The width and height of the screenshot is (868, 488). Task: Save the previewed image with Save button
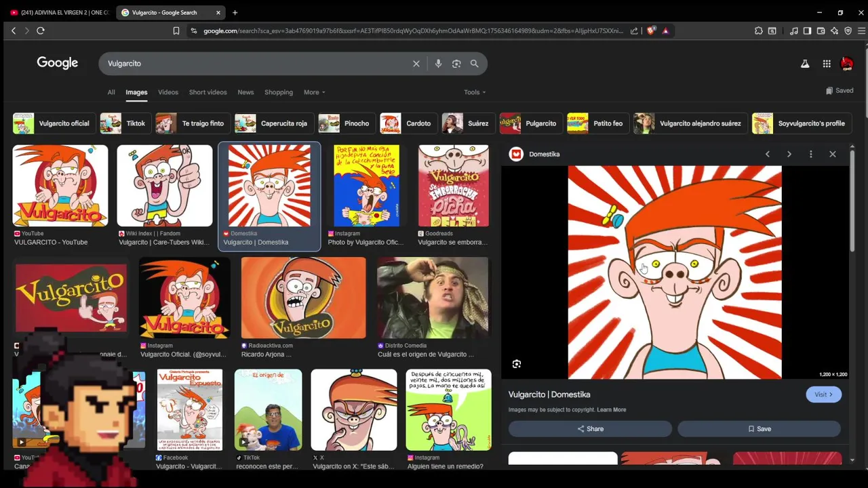759,429
